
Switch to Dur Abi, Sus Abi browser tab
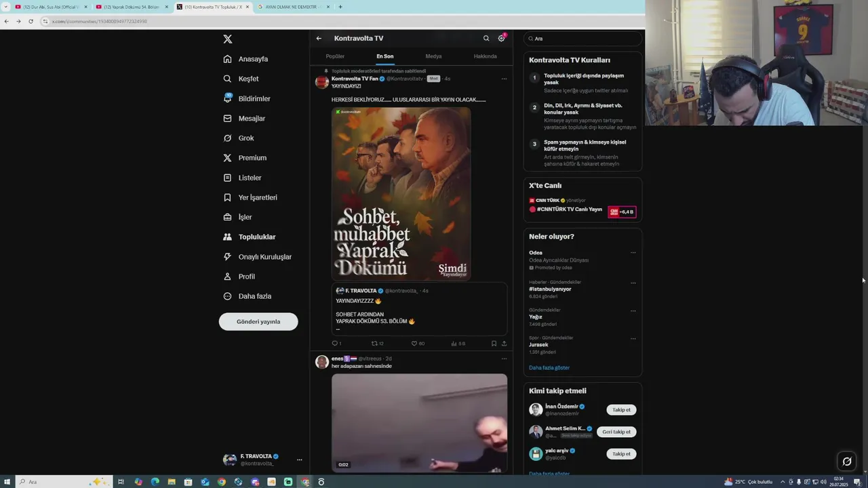[51, 7]
